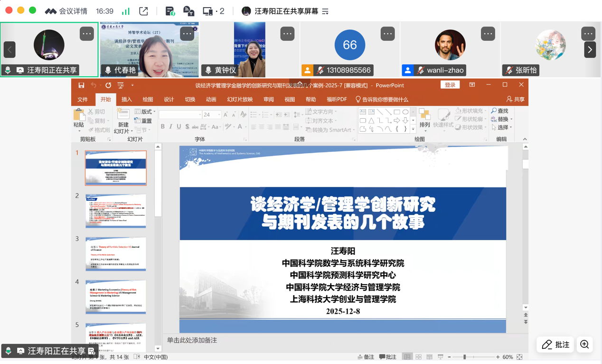Toggle the 批注 comments pane in status bar
602x364 pixels.
tap(388, 357)
